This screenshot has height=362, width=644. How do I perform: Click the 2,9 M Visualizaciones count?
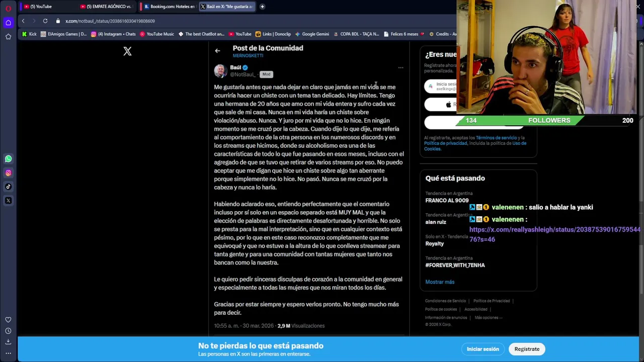301,326
